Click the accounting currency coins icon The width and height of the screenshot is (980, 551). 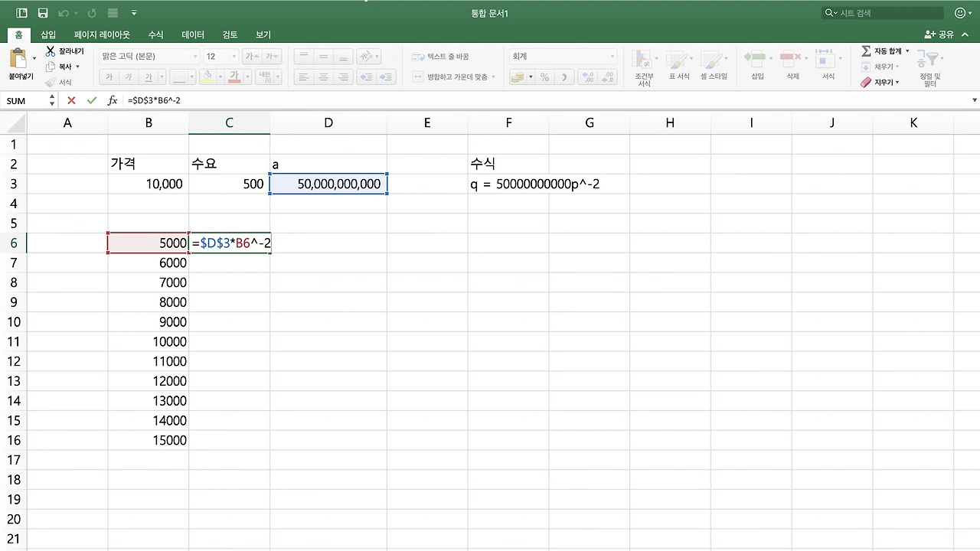pos(518,77)
